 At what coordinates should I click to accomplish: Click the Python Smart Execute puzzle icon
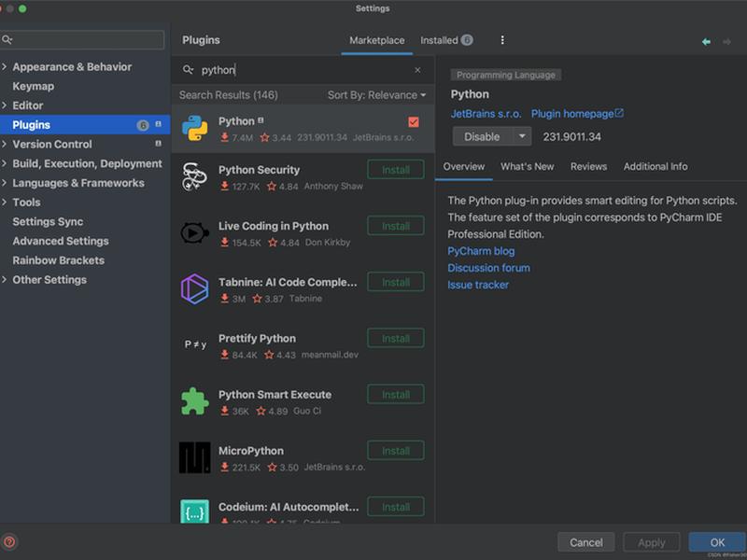pos(194,401)
